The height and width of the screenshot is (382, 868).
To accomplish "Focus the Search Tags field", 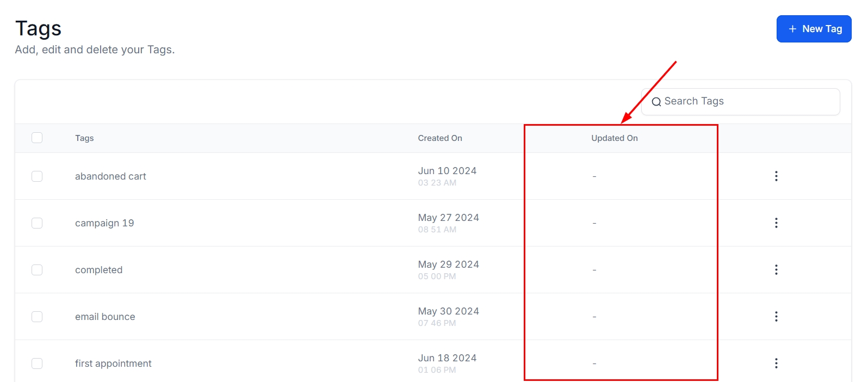I will pos(745,102).
